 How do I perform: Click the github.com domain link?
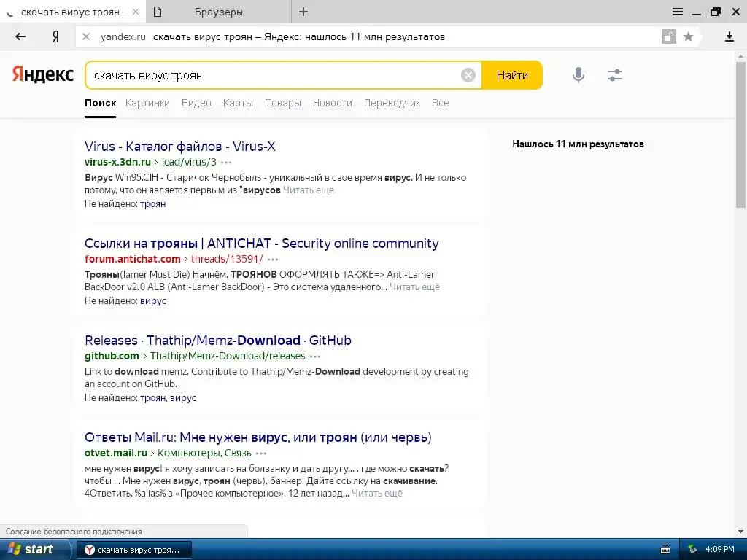point(112,356)
